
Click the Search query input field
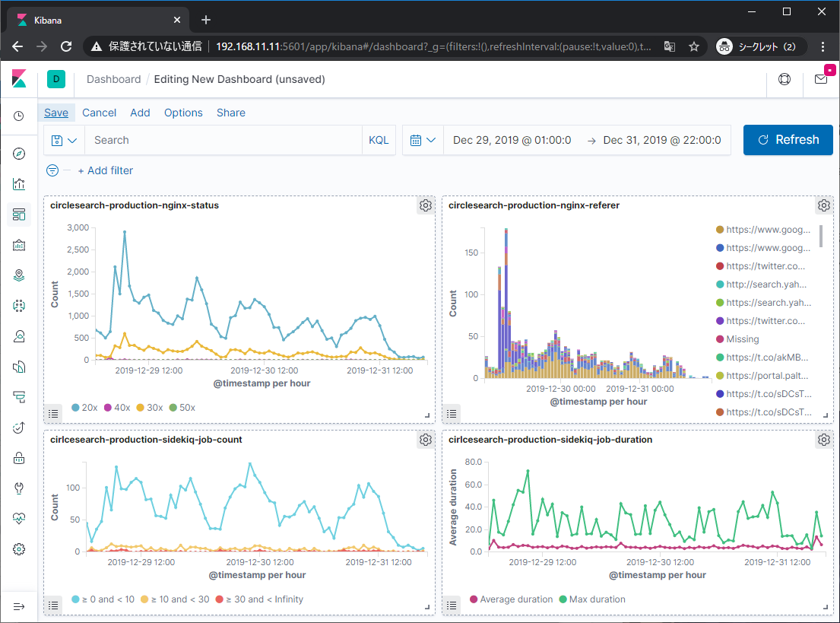223,140
